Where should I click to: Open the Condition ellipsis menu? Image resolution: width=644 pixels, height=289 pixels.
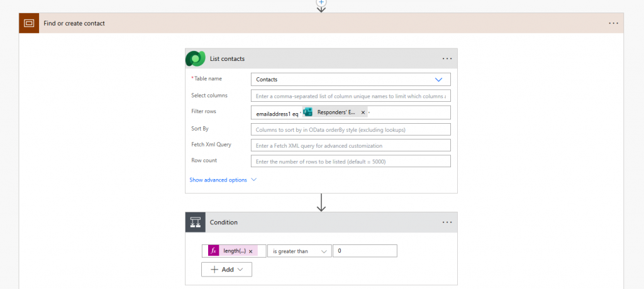[x=447, y=222]
